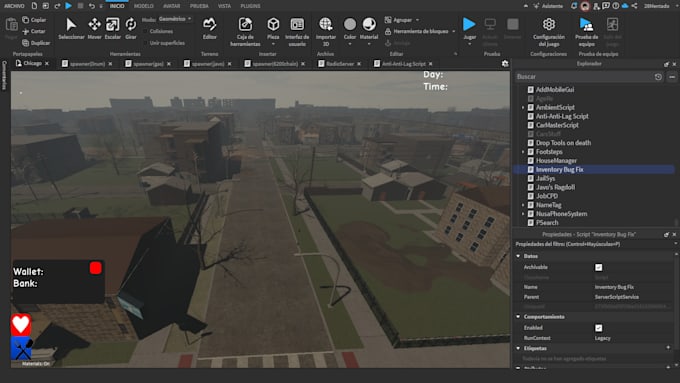680x383 pixels.
Task: Open Caja de herramientas toolbox
Action: 245,32
